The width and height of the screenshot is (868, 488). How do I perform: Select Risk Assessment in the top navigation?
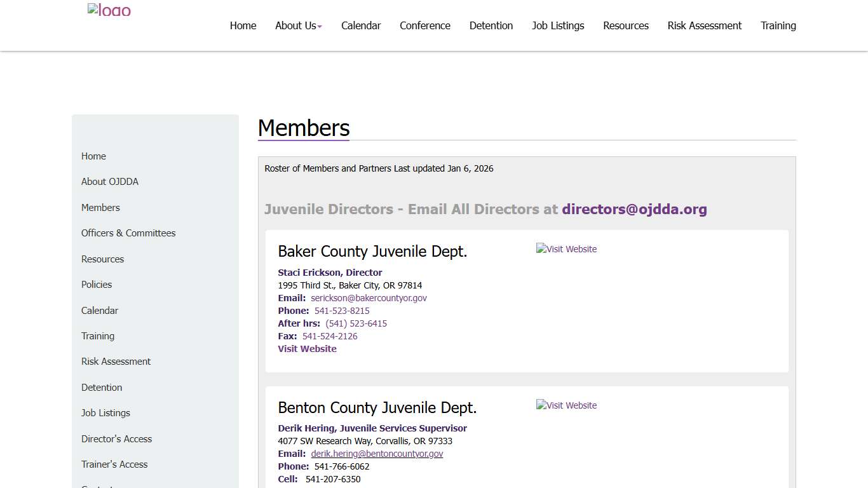coord(704,25)
